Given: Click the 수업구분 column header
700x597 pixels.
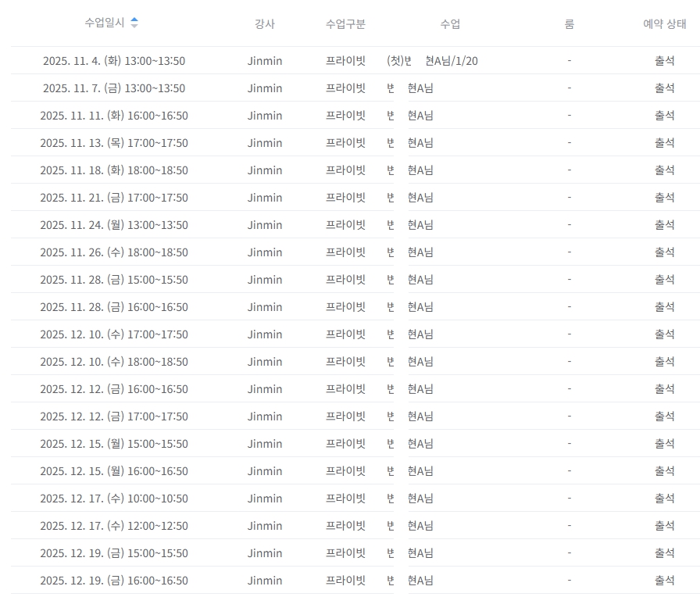Looking at the screenshot, I should pyautogui.click(x=345, y=24).
